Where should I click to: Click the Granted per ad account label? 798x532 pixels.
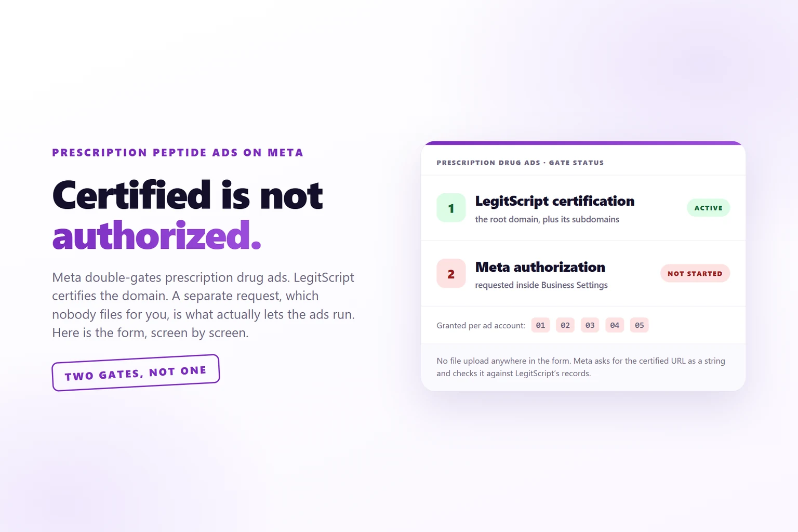481,326
